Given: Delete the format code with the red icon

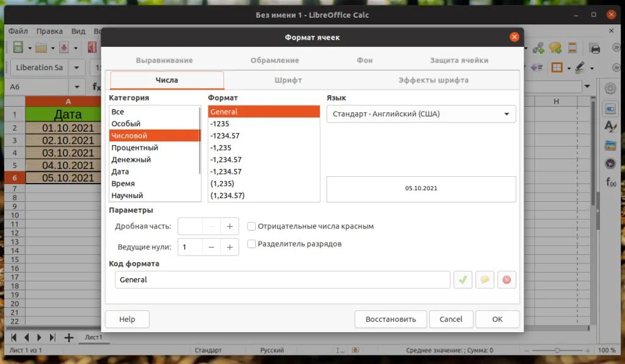Looking at the screenshot, I should pyautogui.click(x=507, y=279).
